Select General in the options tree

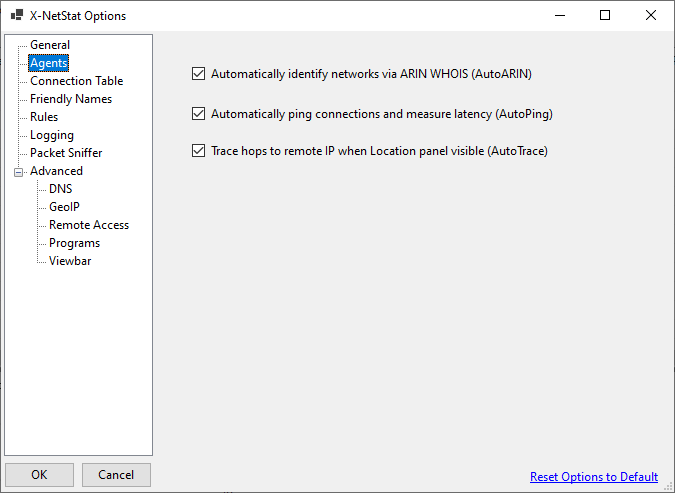coord(50,45)
